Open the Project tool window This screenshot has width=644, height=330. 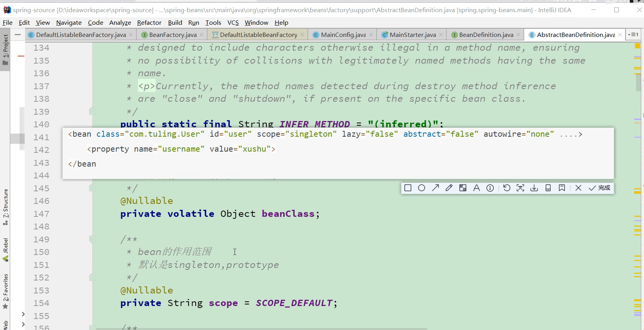click(x=5, y=50)
